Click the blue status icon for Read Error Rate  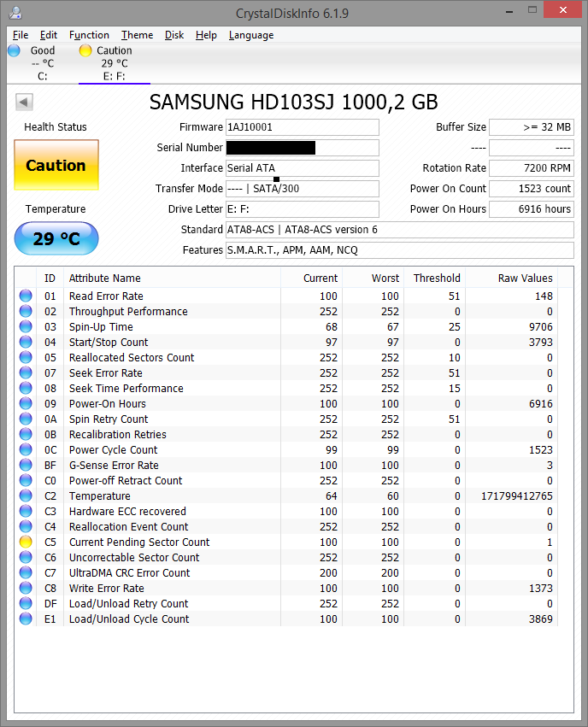point(26,296)
